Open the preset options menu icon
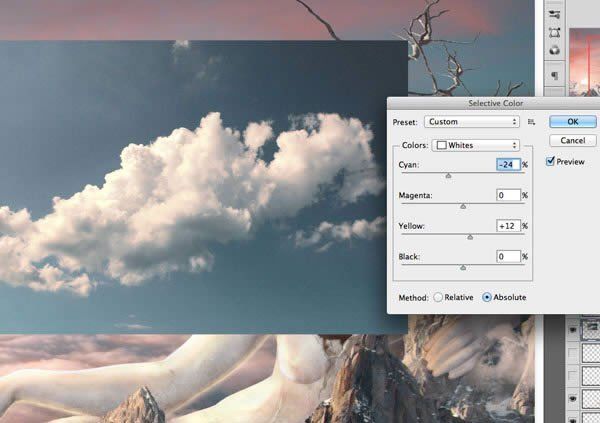The height and width of the screenshot is (423, 600). click(x=531, y=122)
